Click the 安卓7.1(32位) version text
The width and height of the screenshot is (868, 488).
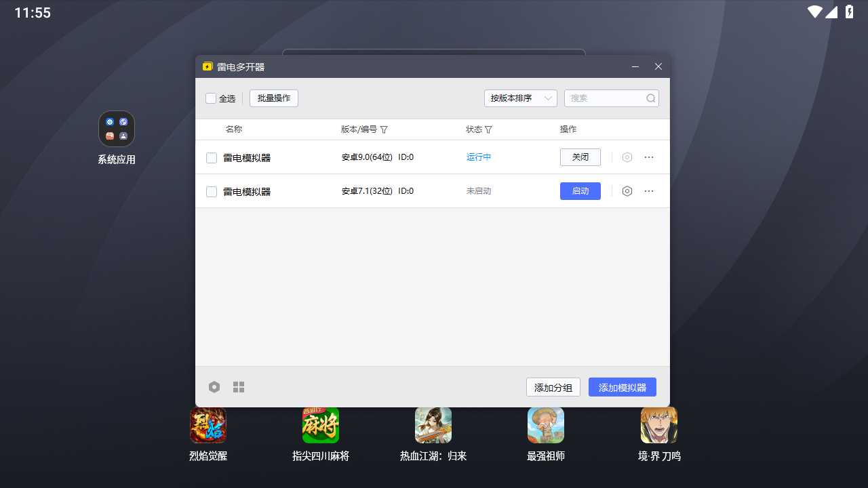pos(367,191)
